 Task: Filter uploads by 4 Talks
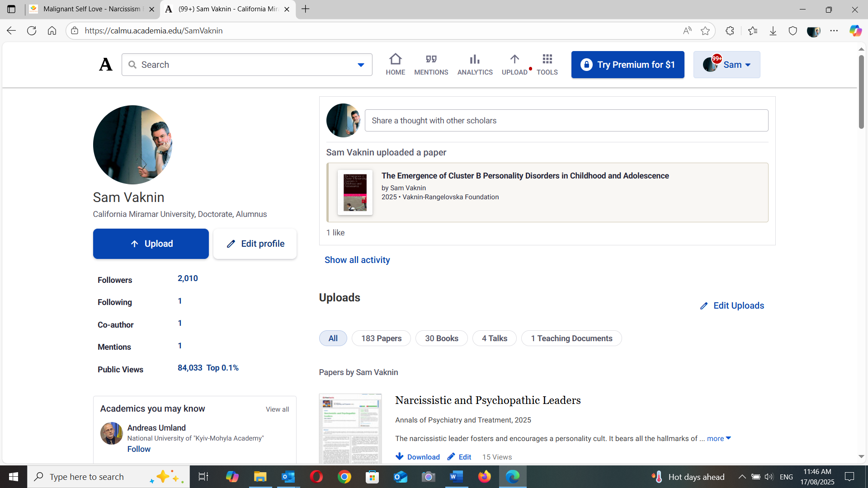495,338
